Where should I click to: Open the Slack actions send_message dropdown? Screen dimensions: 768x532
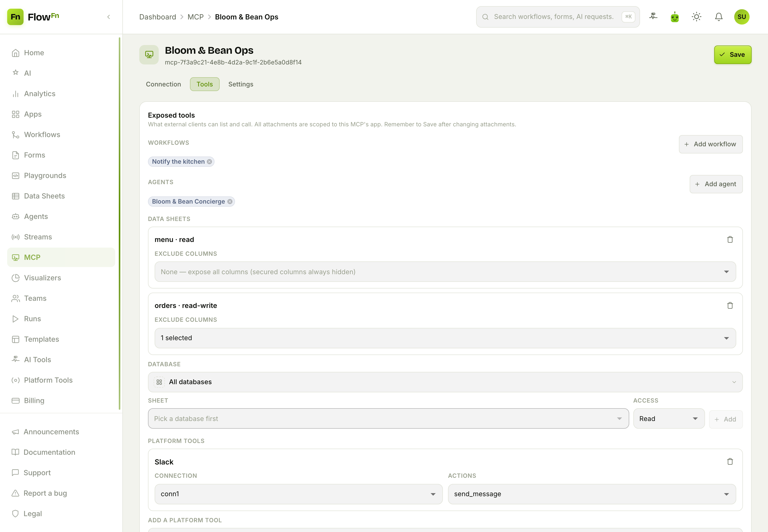tap(592, 494)
